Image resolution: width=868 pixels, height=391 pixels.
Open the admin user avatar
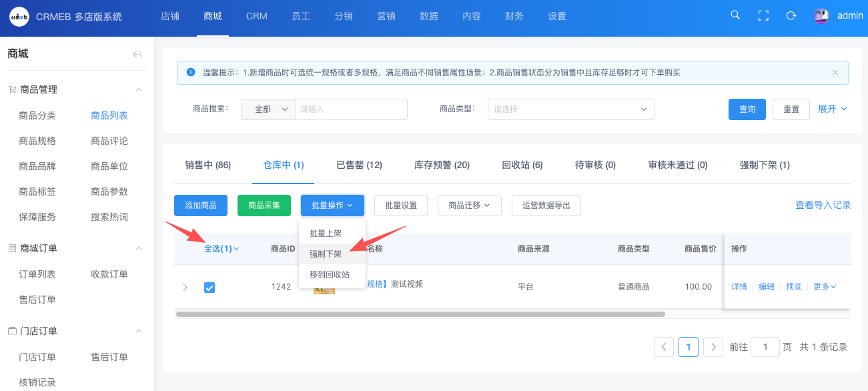(821, 16)
